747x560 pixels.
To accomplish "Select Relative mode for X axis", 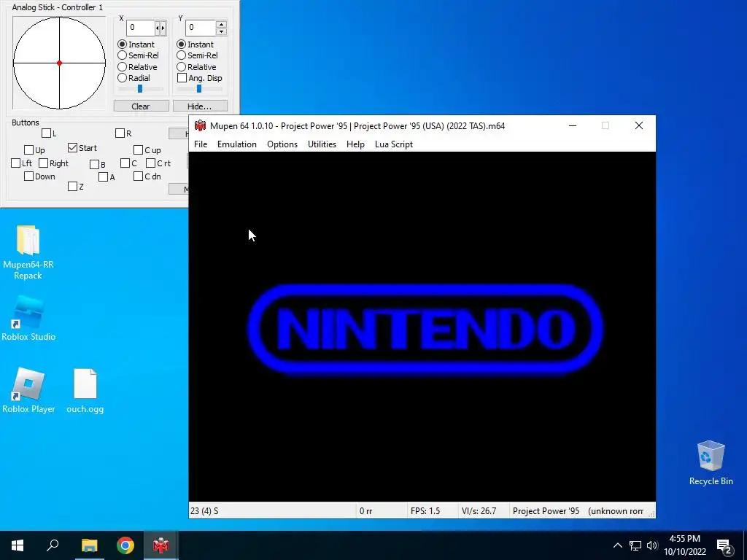I will click(122, 66).
